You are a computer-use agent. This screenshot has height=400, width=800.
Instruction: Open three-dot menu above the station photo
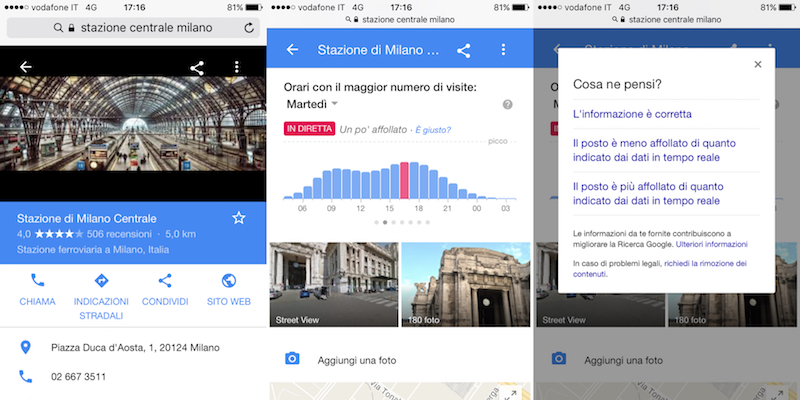coord(237,68)
